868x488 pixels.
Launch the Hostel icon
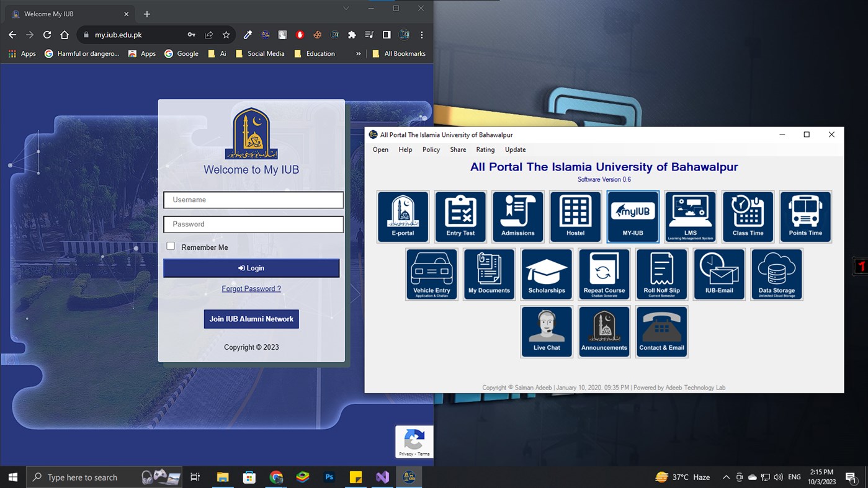pos(575,216)
